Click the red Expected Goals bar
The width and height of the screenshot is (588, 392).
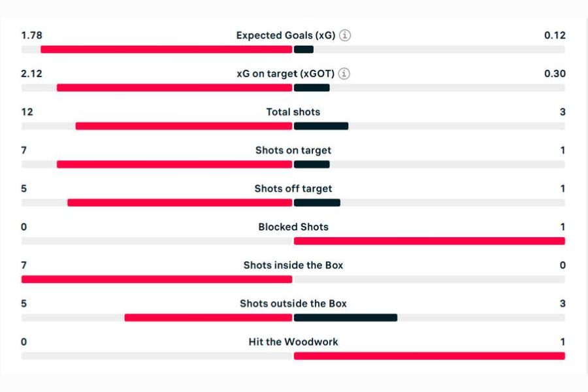point(166,50)
